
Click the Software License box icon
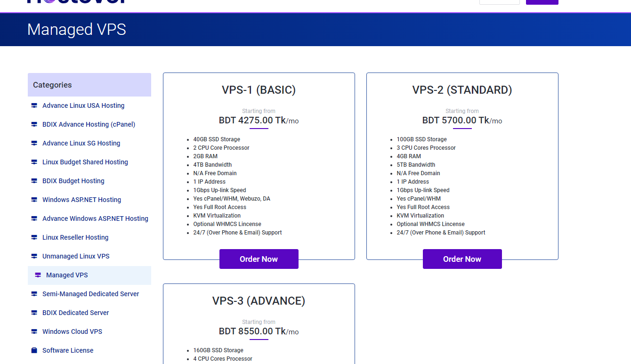34,350
